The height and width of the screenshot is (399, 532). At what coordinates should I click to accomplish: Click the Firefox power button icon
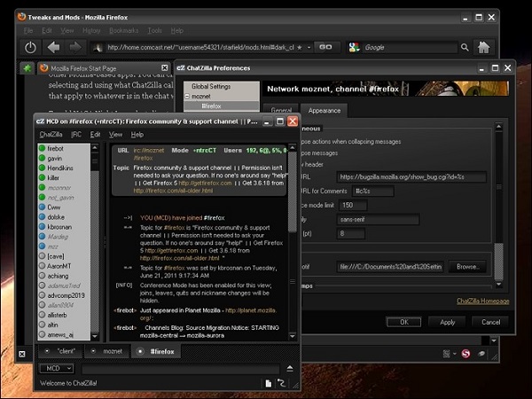click(x=31, y=47)
